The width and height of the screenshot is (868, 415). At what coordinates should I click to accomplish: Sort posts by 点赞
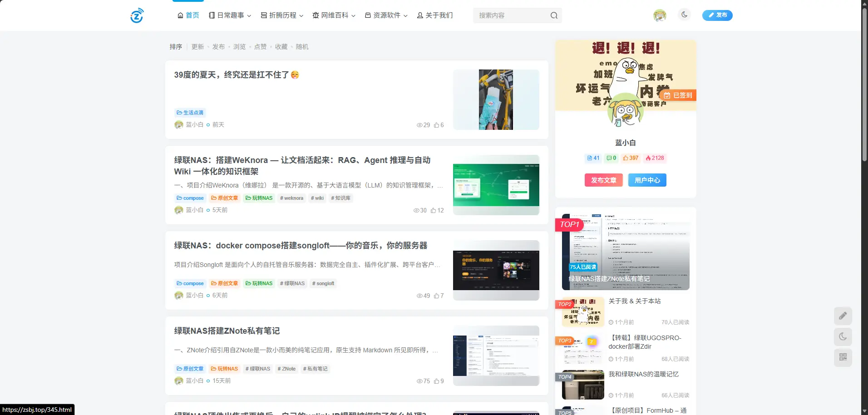(x=260, y=47)
